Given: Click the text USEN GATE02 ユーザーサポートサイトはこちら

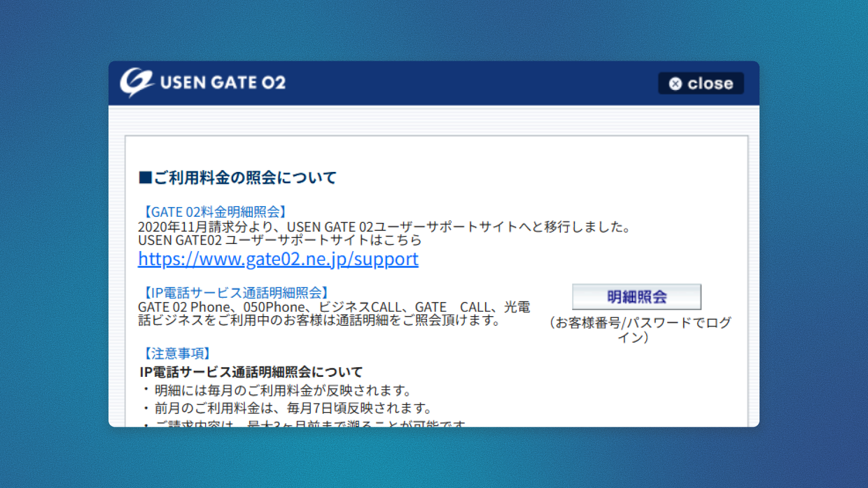Looking at the screenshot, I should pos(280,240).
